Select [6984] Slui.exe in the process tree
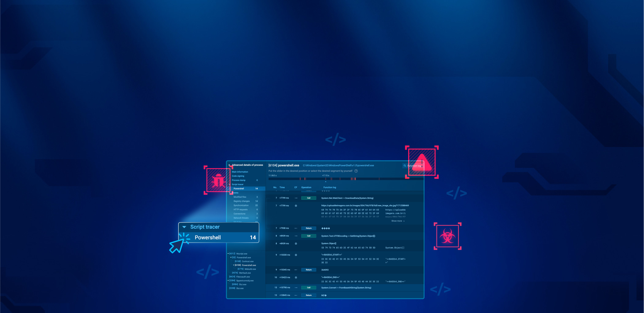This screenshot has width=644, height=313. click(239, 284)
